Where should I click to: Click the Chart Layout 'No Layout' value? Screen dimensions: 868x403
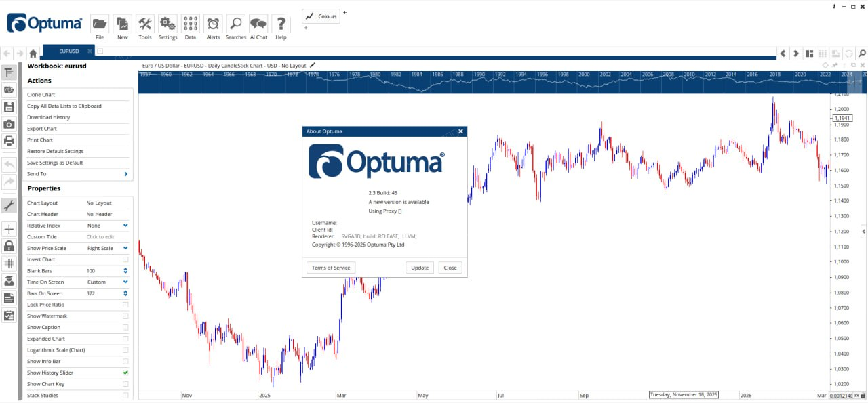[99, 203]
